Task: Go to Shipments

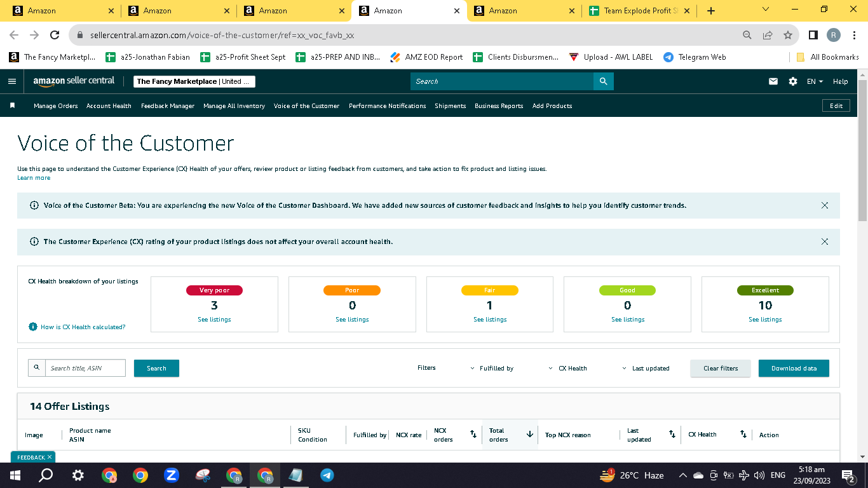Action: tap(451, 106)
